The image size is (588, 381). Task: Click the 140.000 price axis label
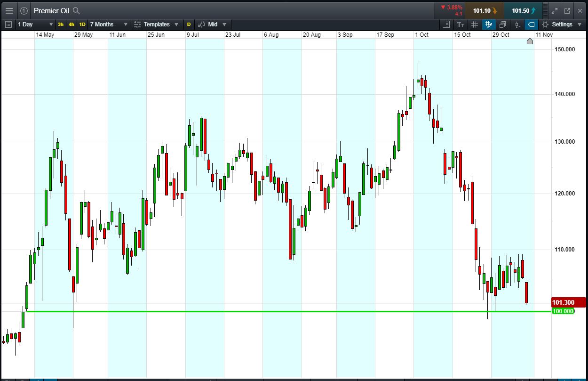(x=564, y=94)
